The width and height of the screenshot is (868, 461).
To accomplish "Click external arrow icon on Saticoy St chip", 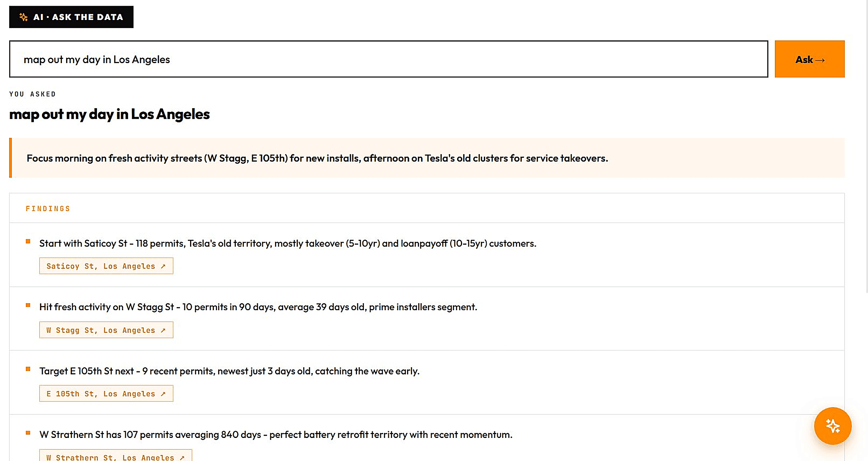I will (x=163, y=266).
